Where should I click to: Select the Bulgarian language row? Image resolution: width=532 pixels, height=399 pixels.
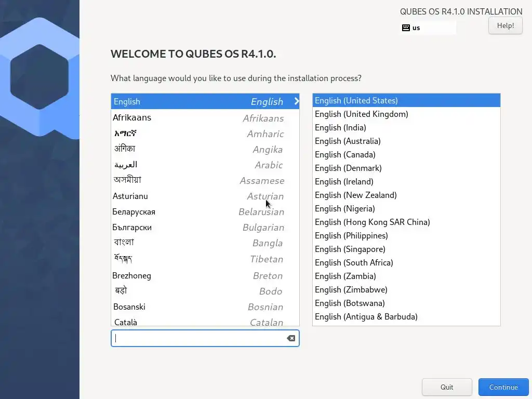coord(205,227)
